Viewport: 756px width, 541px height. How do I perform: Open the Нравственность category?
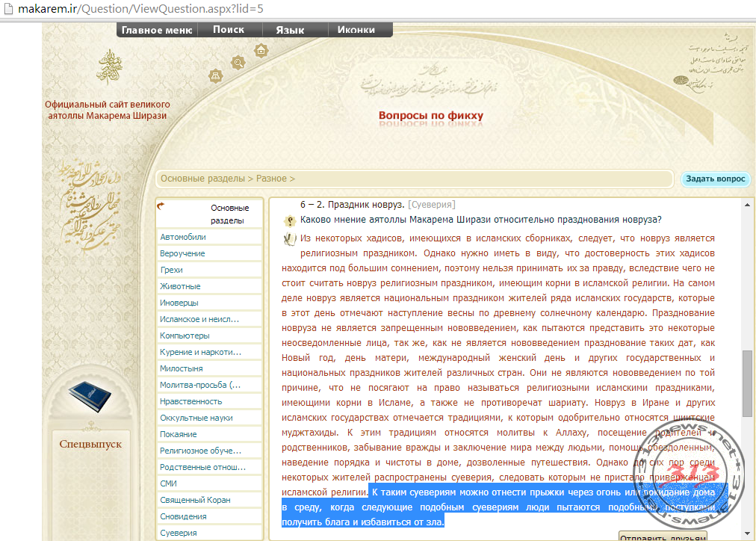[x=210, y=401]
